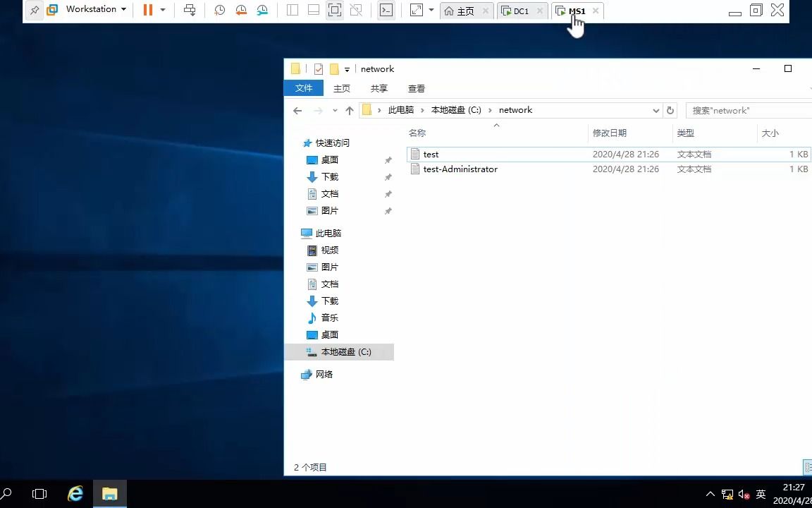Open the Windows search icon on taskbar
The width and height of the screenshot is (812, 508).
(x=6, y=493)
